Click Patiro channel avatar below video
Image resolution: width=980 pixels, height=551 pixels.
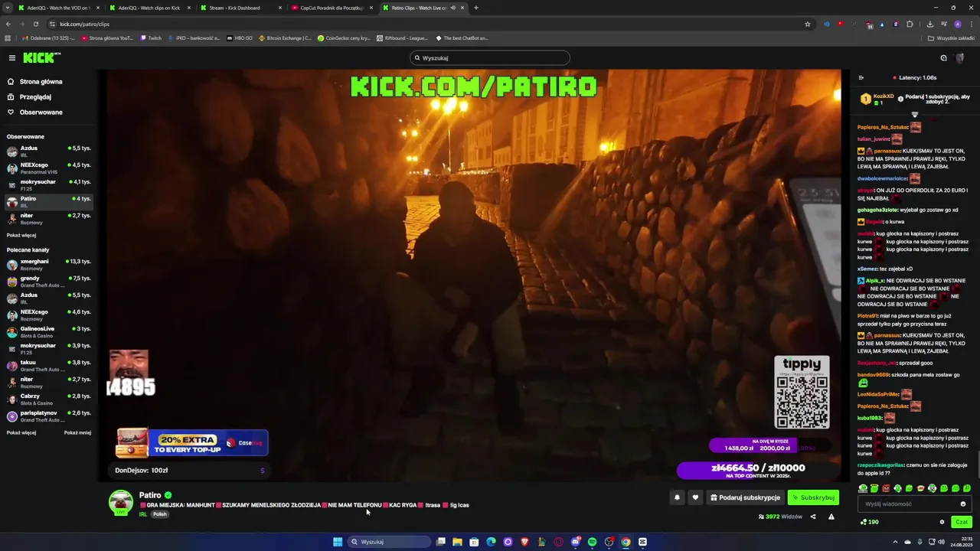pyautogui.click(x=120, y=502)
